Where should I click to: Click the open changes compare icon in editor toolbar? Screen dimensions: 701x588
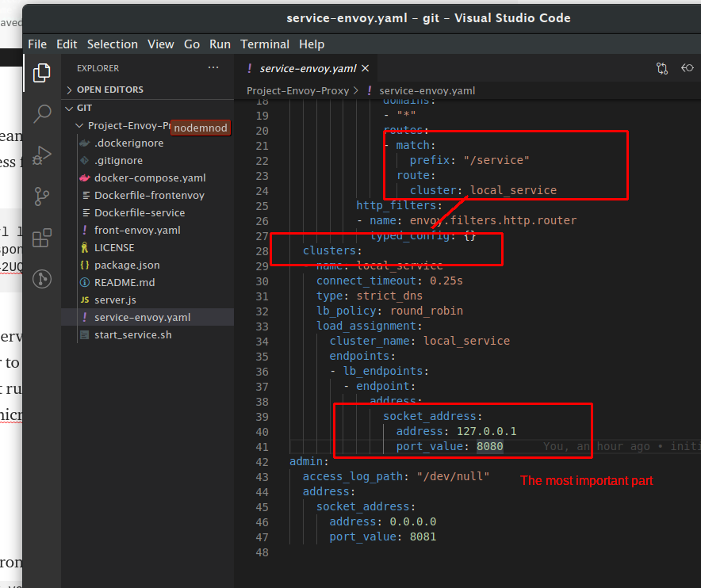pyautogui.click(x=662, y=68)
